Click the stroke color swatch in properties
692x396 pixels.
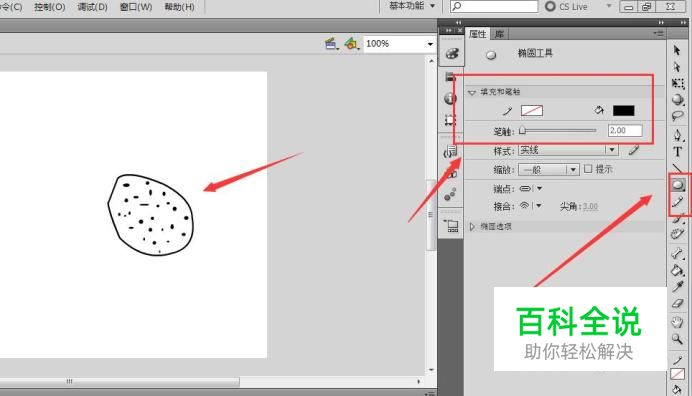(532, 110)
